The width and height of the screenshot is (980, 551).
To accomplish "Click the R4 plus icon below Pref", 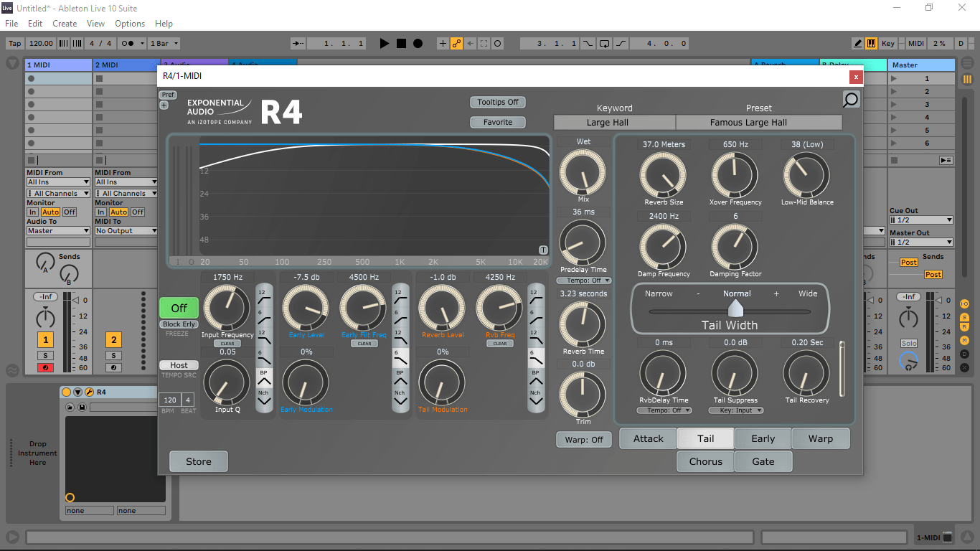I will (x=164, y=105).
